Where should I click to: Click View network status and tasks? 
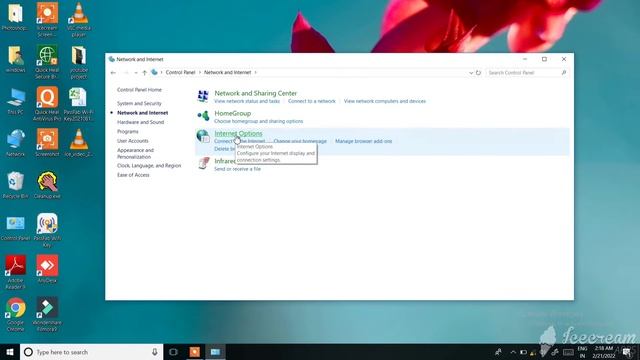pyautogui.click(x=247, y=101)
